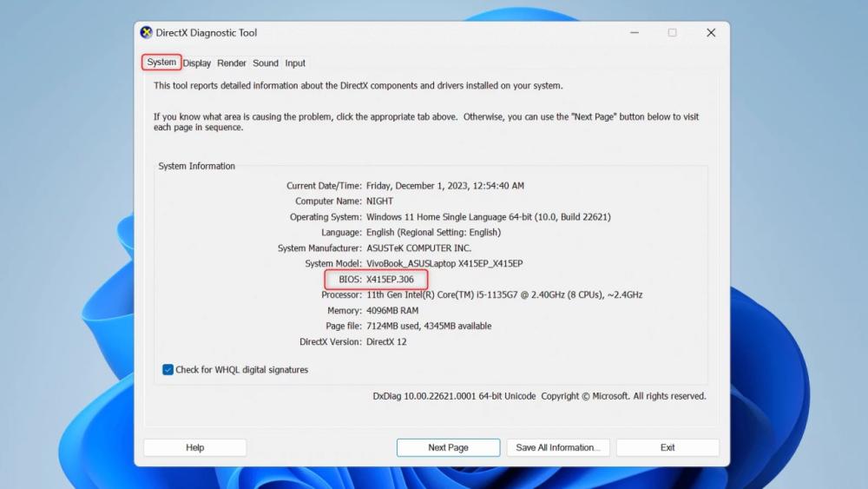868x489 pixels.
Task: Open the Render tab
Action: (x=232, y=63)
